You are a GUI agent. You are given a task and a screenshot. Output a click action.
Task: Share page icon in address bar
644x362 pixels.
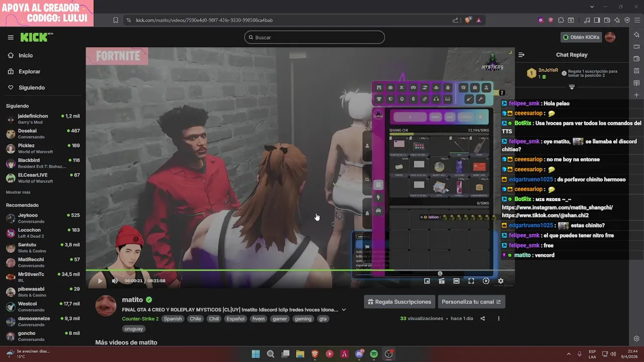tap(455, 20)
